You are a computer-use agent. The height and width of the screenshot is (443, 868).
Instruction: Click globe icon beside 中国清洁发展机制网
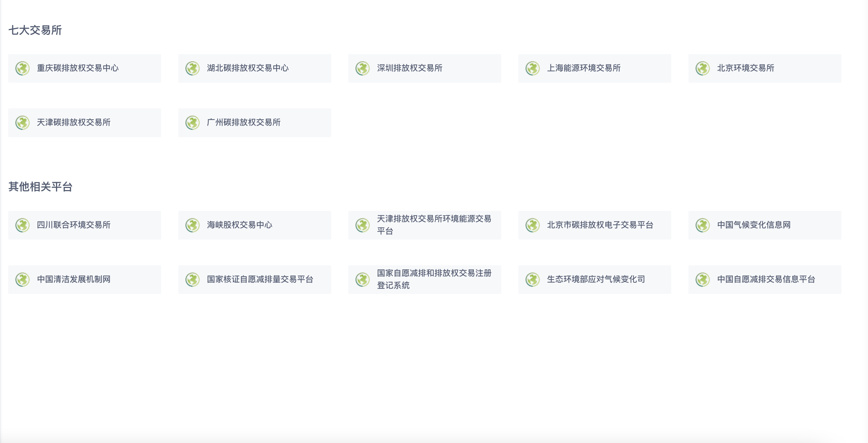[x=23, y=280]
